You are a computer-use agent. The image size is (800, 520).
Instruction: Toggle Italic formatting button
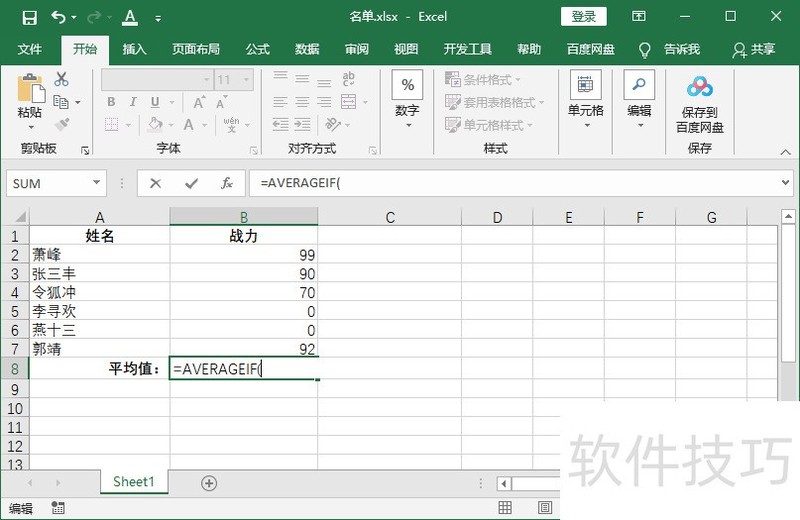point(133,102)
